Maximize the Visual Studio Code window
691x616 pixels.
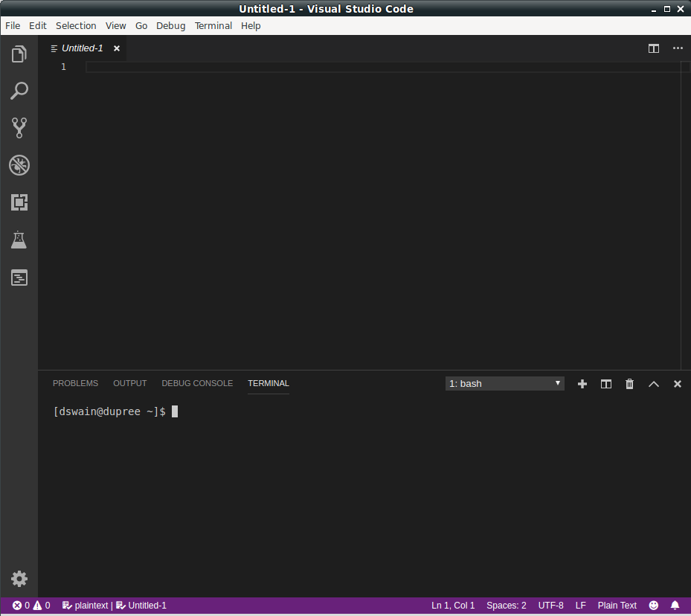click(x=667, y=9)
